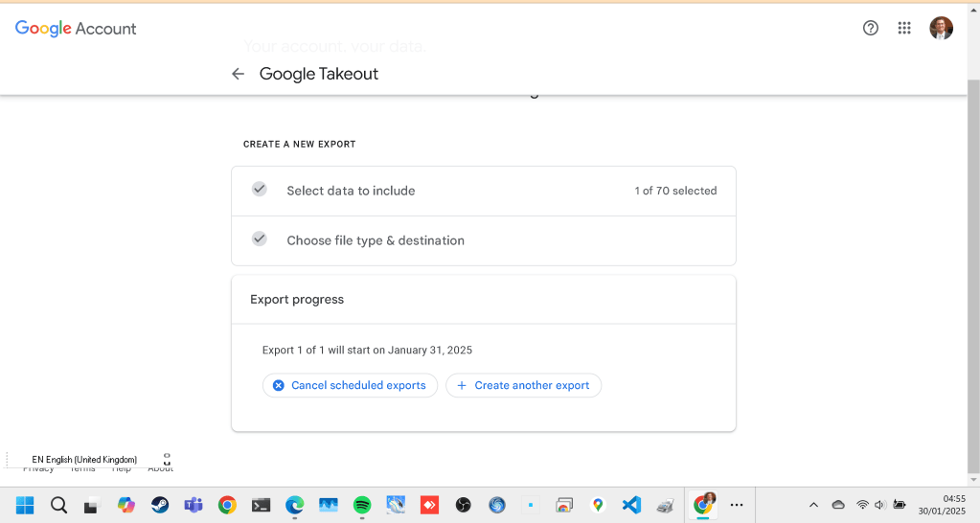This screenshot has width=980, height=523.
Task: Open the red AnyDesk icon in taskbar
Action: (x=429, y=505)
